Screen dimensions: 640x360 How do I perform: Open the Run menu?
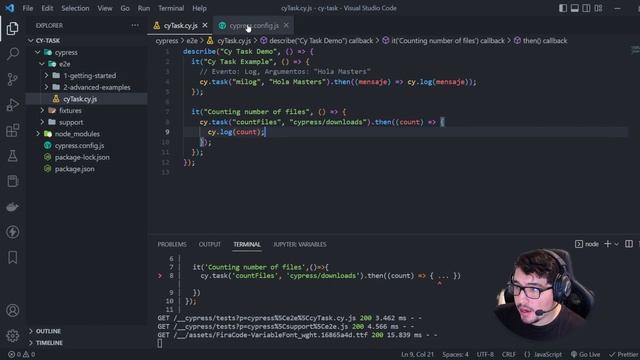tap(144, 8)
